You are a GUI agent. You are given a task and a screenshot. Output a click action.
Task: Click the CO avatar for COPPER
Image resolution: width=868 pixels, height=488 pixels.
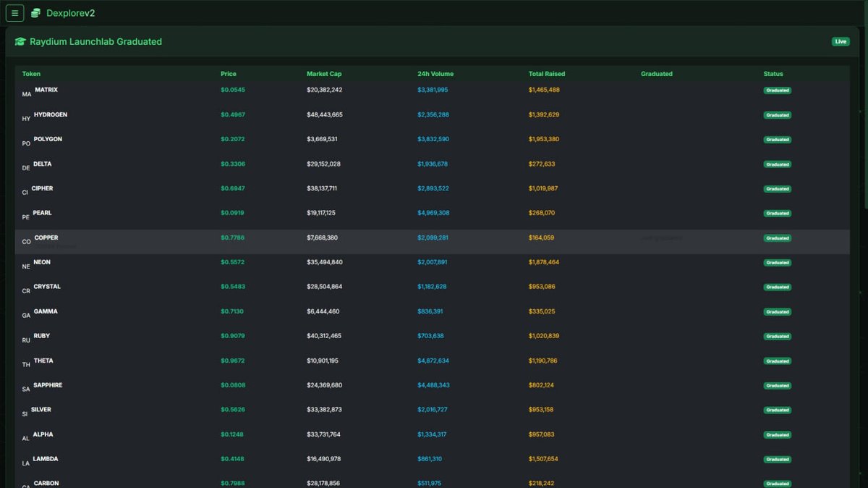pos(27,242)
